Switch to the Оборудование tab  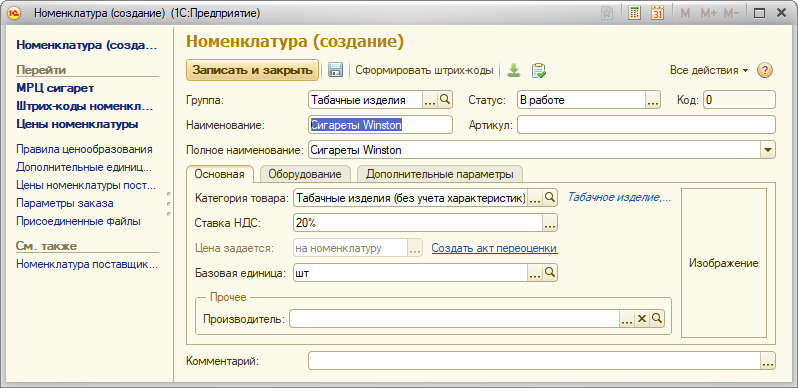(305, 174)
